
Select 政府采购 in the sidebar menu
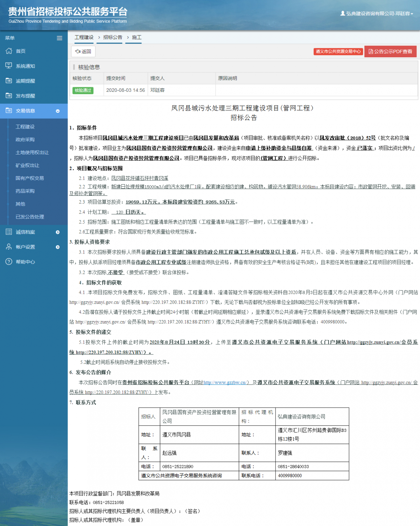point(26,139)
